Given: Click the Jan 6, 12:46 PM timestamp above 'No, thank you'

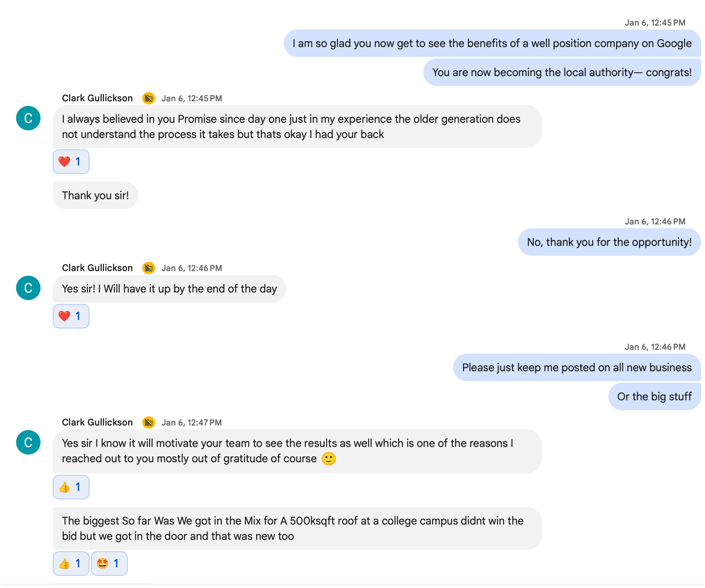Looking at the screenshot, I should [655, 221].
